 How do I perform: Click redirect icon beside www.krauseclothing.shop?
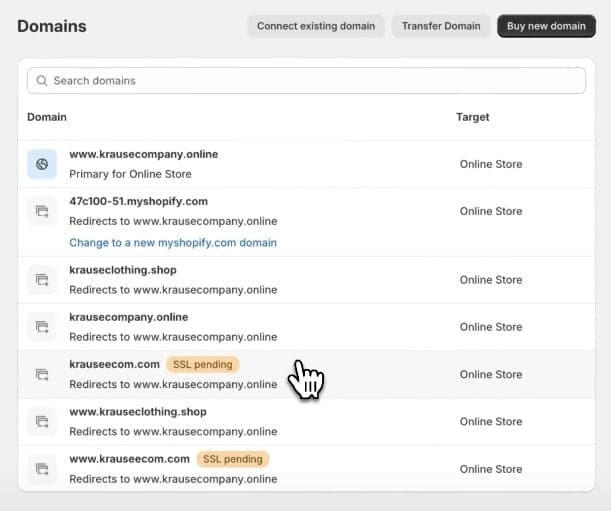(x=42, y=421)
